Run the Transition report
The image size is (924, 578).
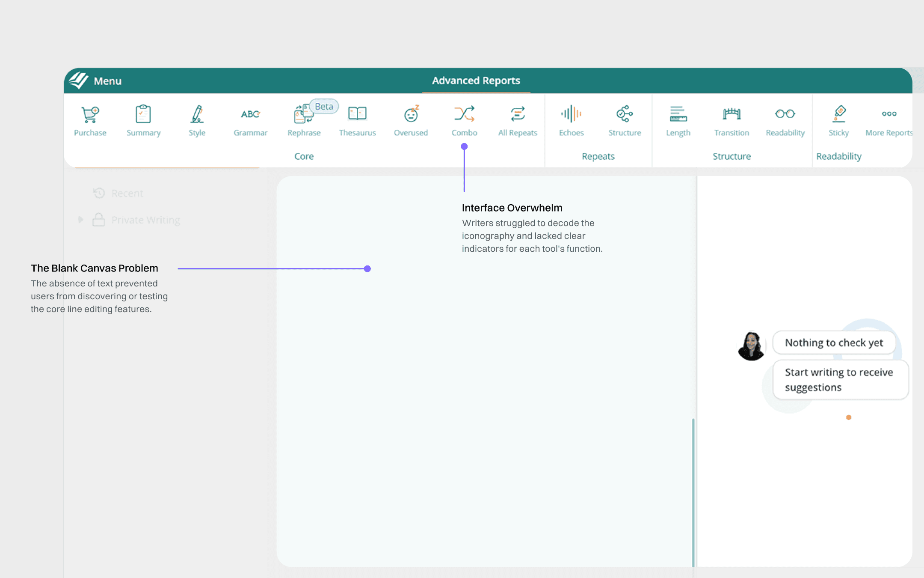(x=731, y=120)
